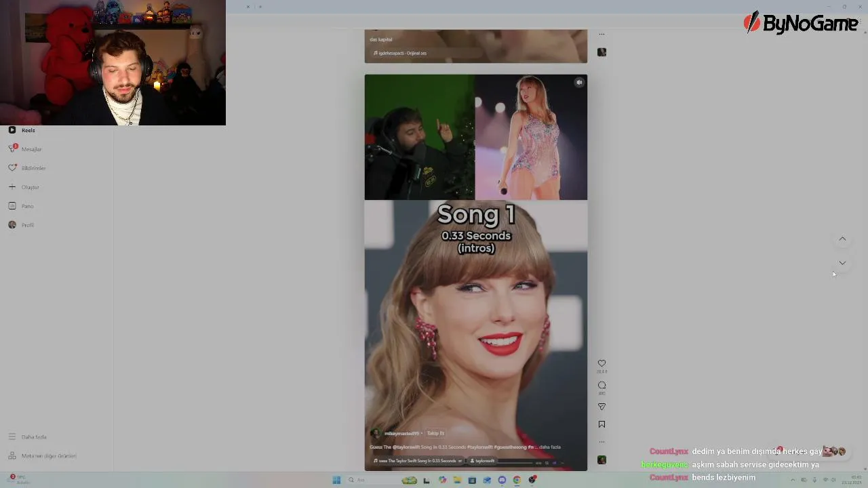868x488 pixels.
Task: Open avatar on the Song 1 reel caption
Action: [x=376, y=433]
